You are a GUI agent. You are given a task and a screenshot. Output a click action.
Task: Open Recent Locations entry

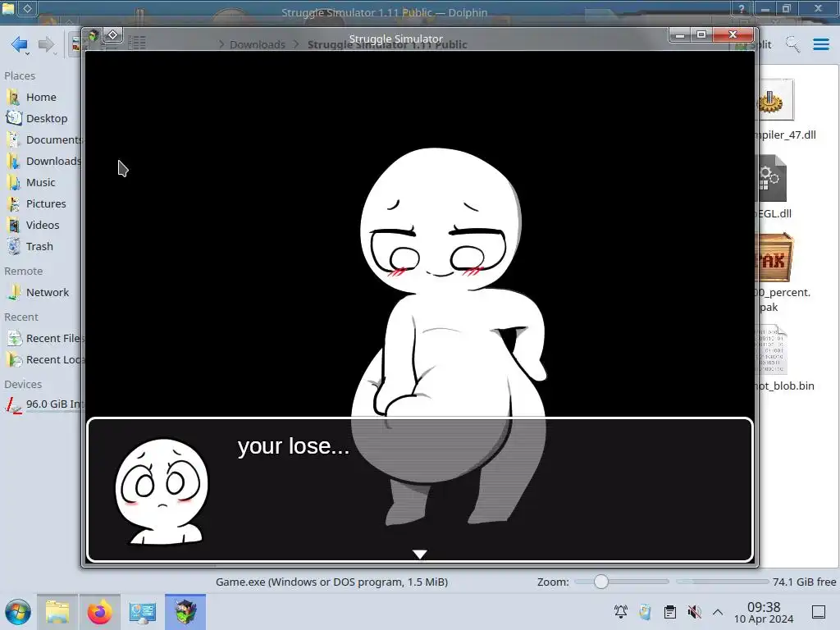(x=41, y=360)
